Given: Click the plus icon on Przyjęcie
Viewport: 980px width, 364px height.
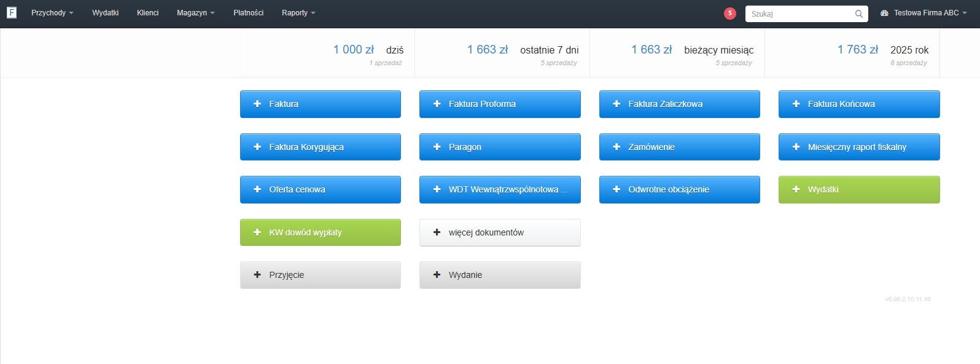Looking at the screenshot, I should click(x=257, y=275).
